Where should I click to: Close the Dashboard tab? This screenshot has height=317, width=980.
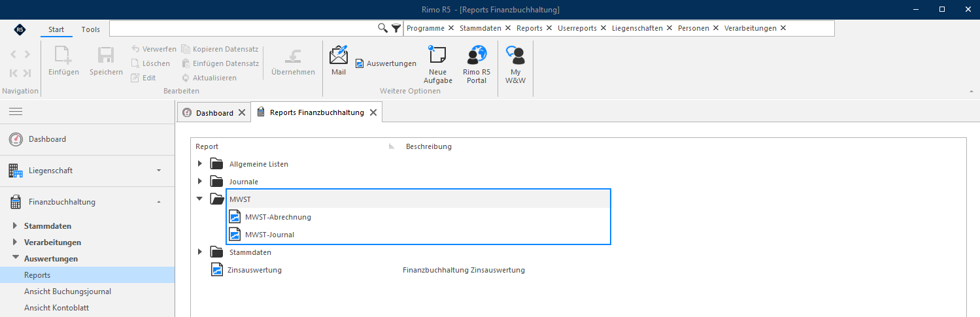[x=242, y=112]
